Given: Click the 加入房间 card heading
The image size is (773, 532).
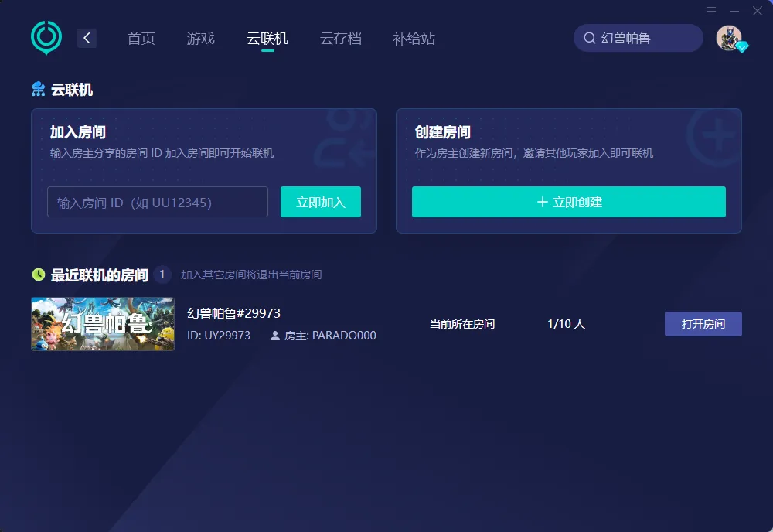Looking at the screenshot, I should [x=78, y=132].
